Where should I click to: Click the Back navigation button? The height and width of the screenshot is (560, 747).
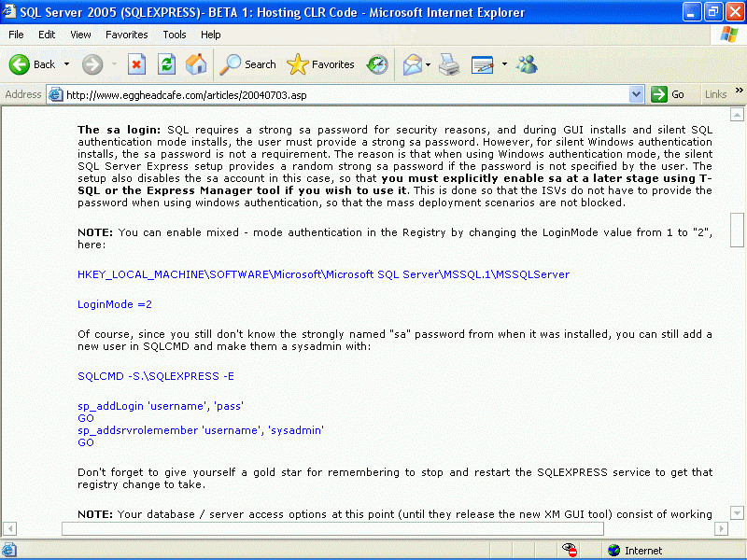(33, 64)
